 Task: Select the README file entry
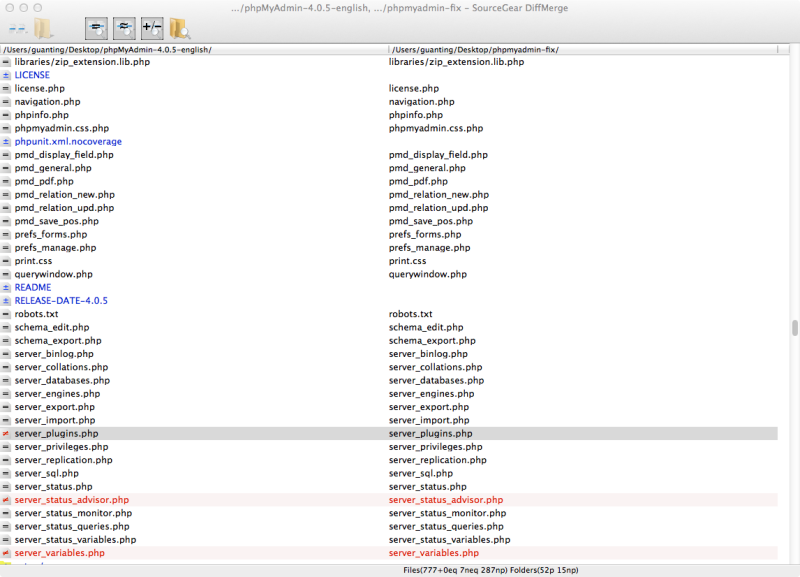tap(33, 287)
